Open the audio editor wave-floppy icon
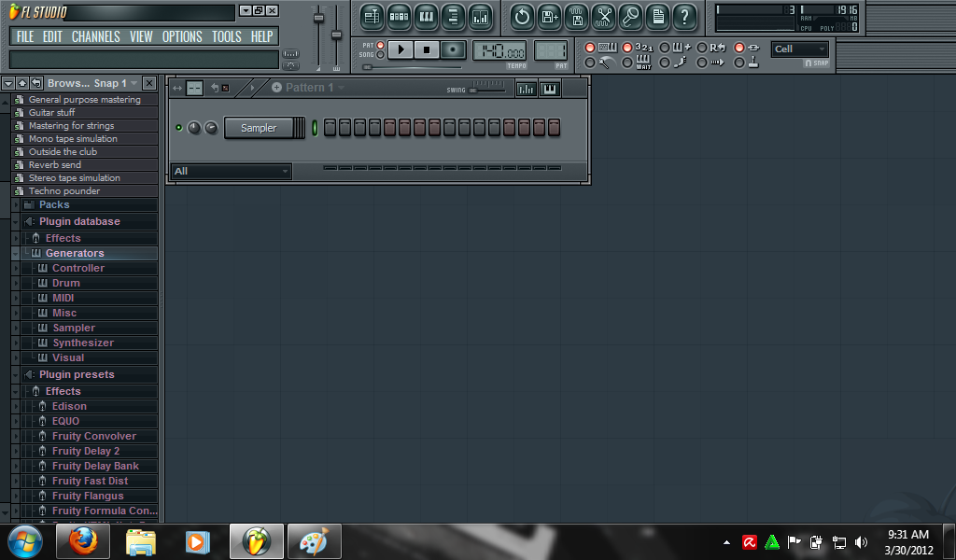Image resolution: width=956 pixels, height=560 pixels. [576, 17]
